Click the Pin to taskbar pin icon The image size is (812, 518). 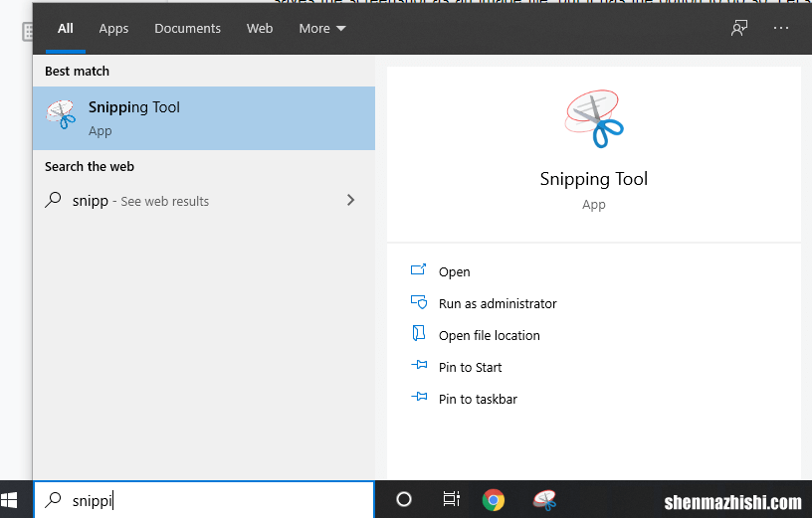click(419, 398)
